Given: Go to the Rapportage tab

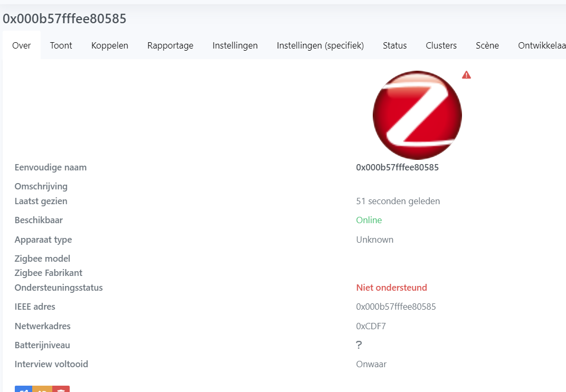Looking at the screenshot, I should [171, 45].
